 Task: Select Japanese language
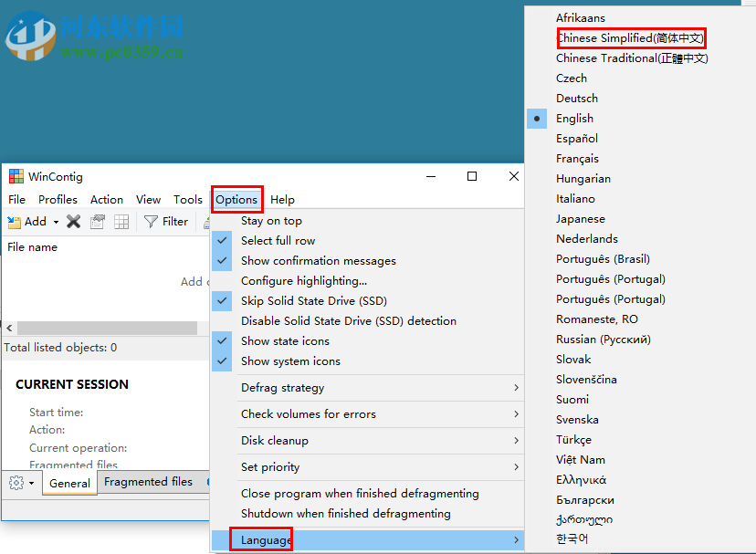coord(580,219)
